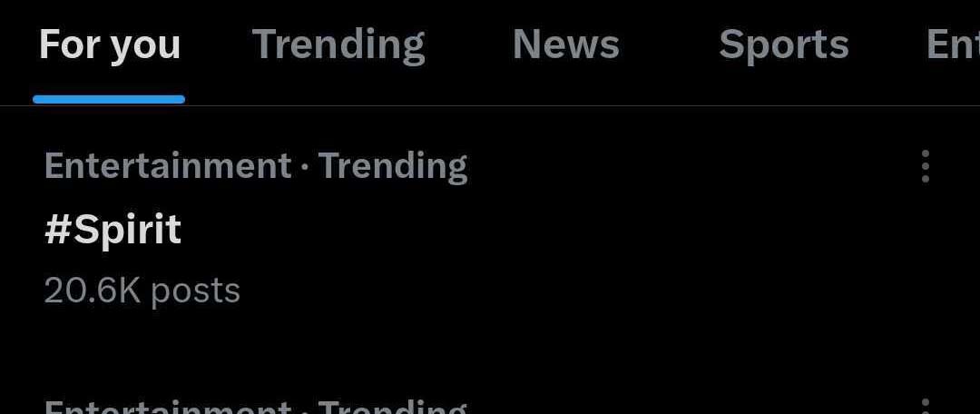The height and width of the screenshot is (414, 980).
Task: Open more options for #Spirit trend
Action: tap(925, 166)
